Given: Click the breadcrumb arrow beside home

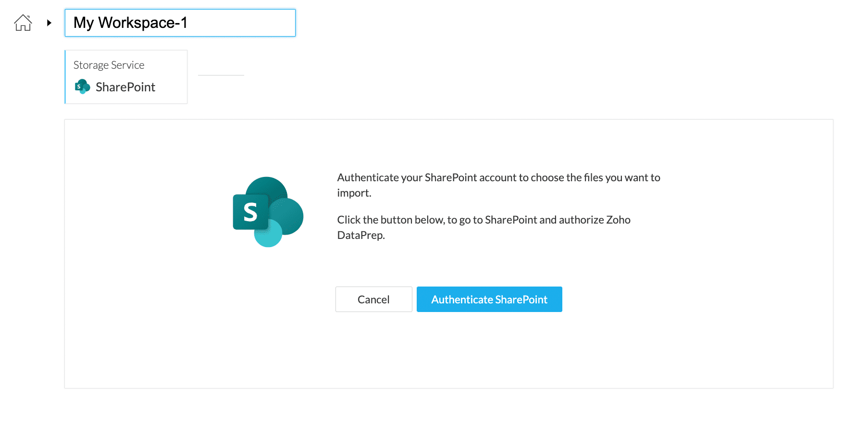Looking at the screenshot, I should pyautogui.click(x=49, y=23).
